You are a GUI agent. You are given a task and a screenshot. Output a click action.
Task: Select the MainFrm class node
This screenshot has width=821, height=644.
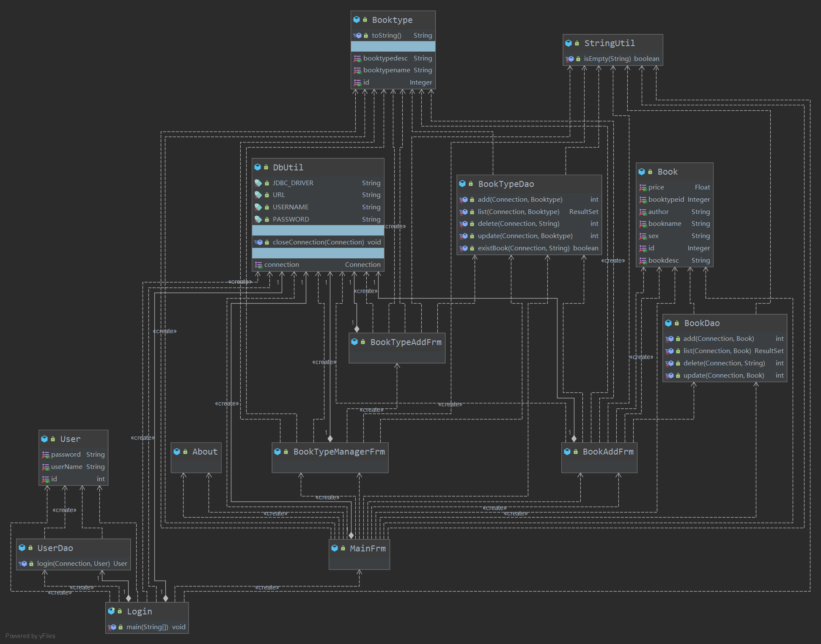(x=359, y=554)
